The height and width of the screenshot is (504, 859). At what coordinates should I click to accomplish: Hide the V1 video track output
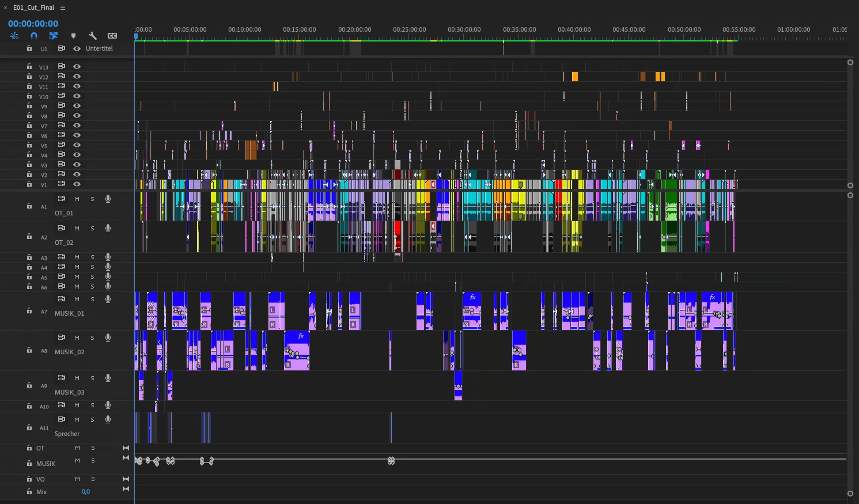(77, 184)
